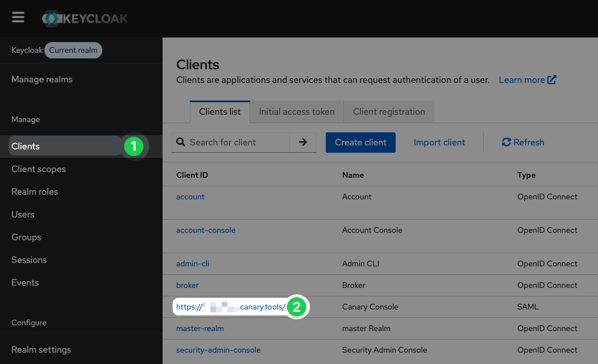Select the Account Console name cell
The width and height of the screenshot is (598, 364).
[x=372, y=230]
